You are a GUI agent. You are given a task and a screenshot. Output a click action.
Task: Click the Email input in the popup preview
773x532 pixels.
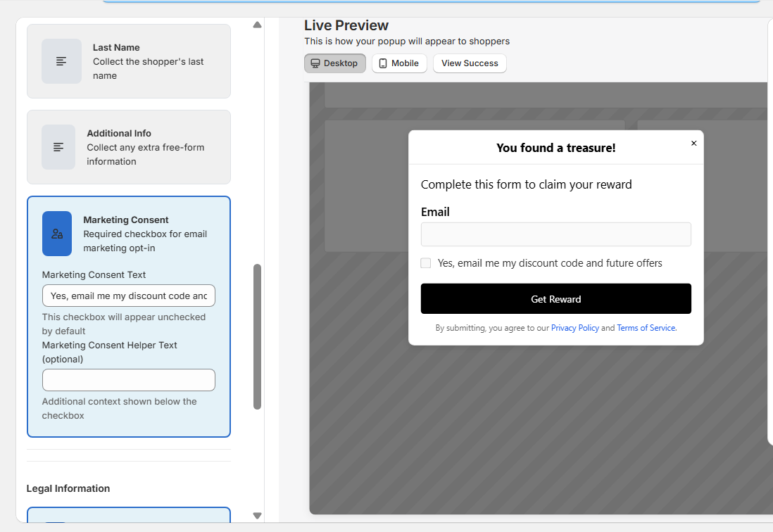555,234
